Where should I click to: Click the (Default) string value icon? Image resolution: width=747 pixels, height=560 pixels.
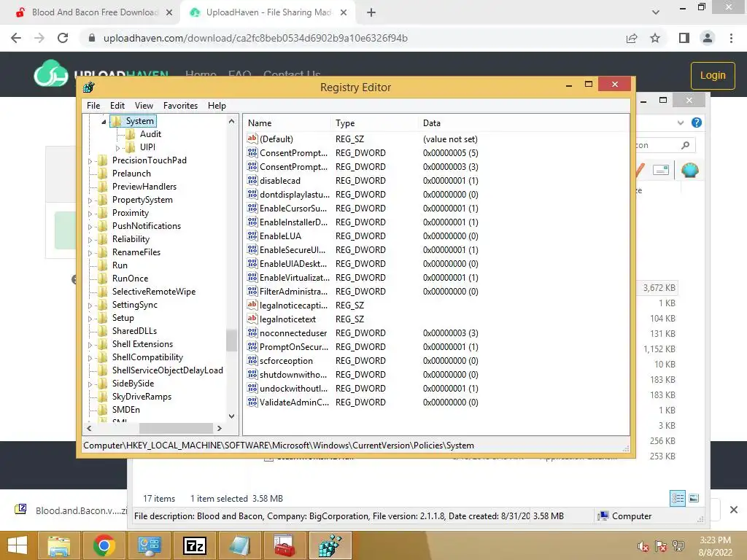[x=252, y=139]
